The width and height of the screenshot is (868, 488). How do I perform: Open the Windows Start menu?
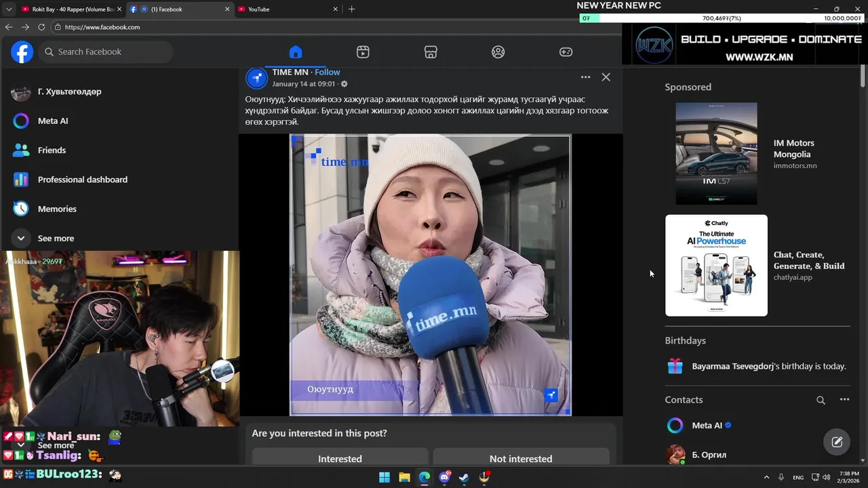(x=384, y=477)
